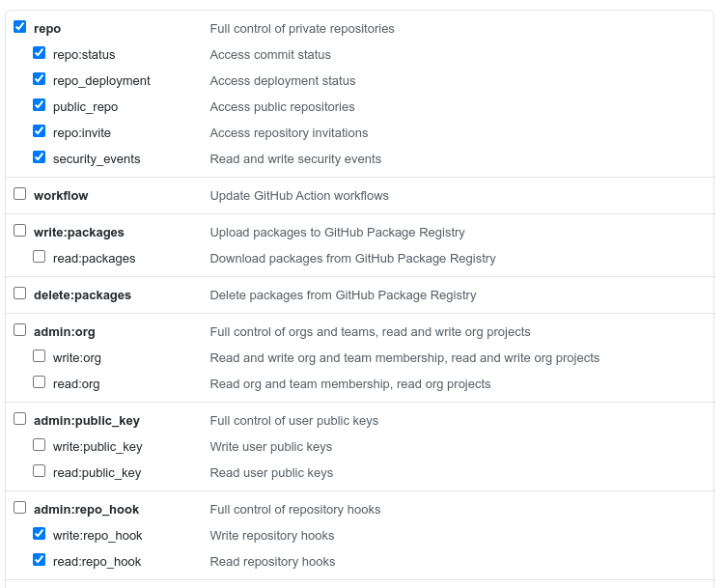Select the admin:org scope checkbox
Image resolution: width=724 pixels, height=588 pixels.
point(20,330)
